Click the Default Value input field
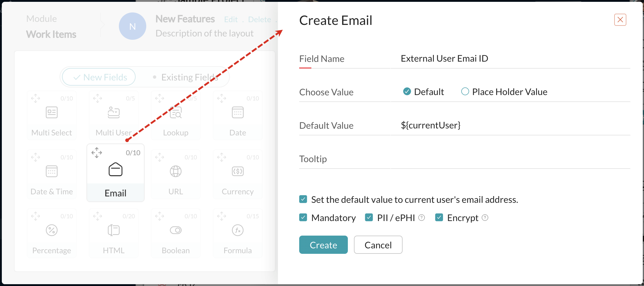 pyautogui.click(x=510, y=125)
